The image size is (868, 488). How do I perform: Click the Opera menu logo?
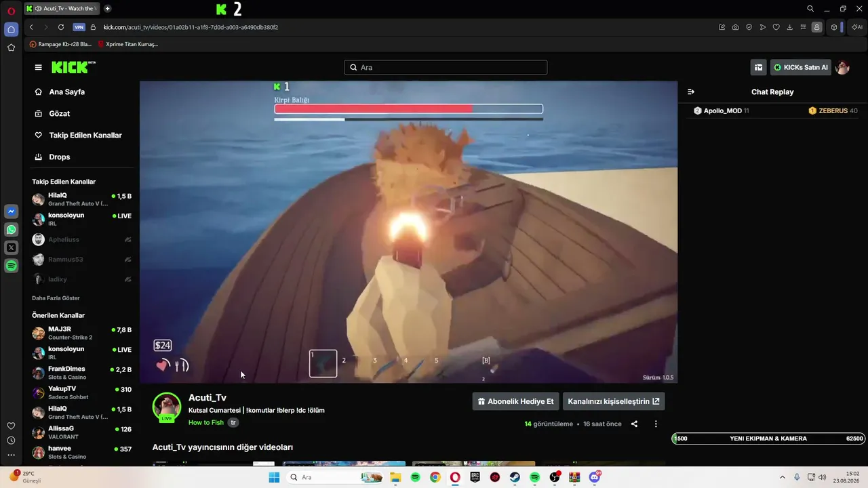pos(11,11)
